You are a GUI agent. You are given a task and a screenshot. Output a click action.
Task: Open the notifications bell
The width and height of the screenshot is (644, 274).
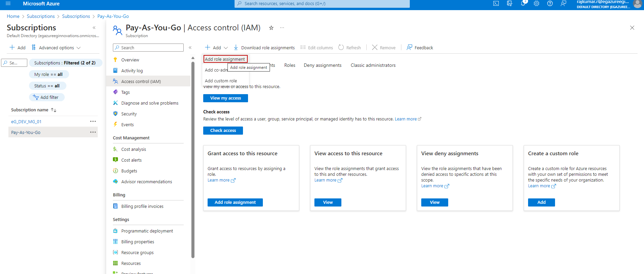click(x=523, y=4)
